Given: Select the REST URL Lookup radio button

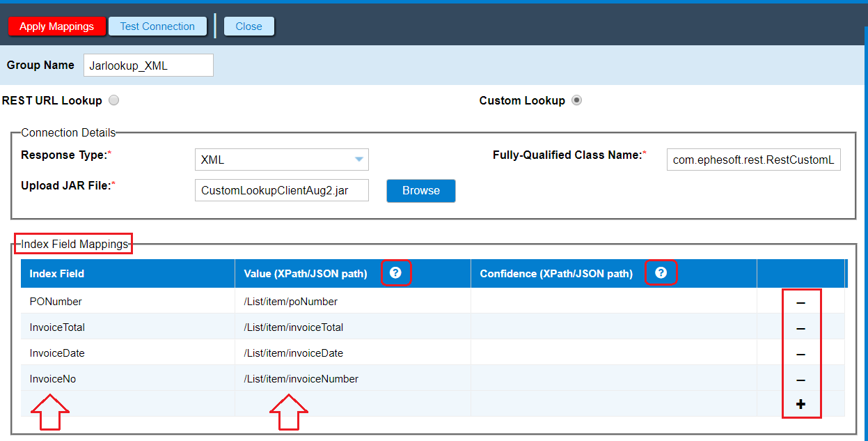Looking at the screenshot, I should click(x=113, y=100).
